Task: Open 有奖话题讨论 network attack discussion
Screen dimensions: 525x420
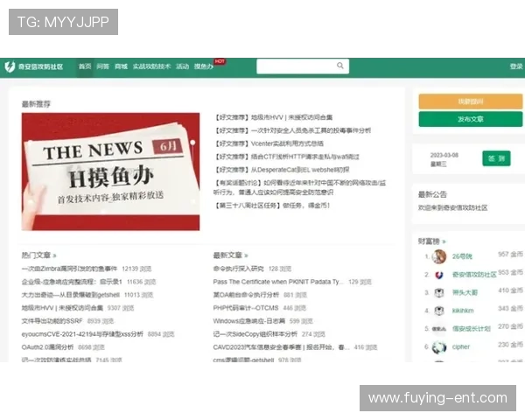Action: pos(299,187)
